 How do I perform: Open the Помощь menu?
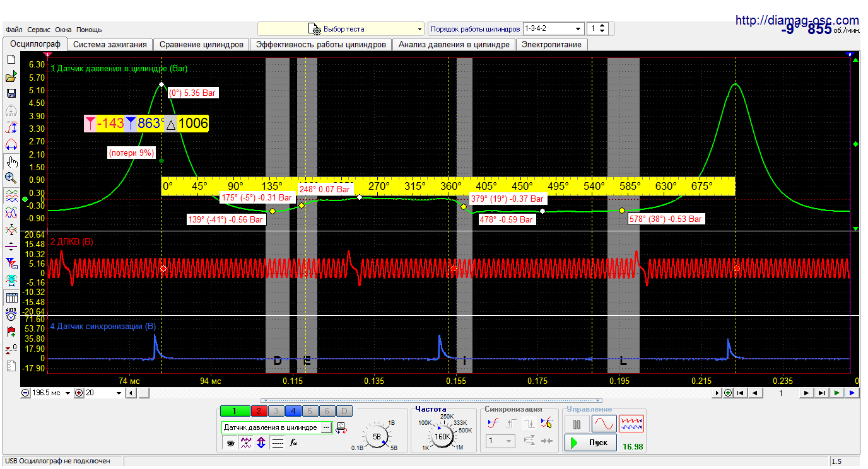pos(89,30)
